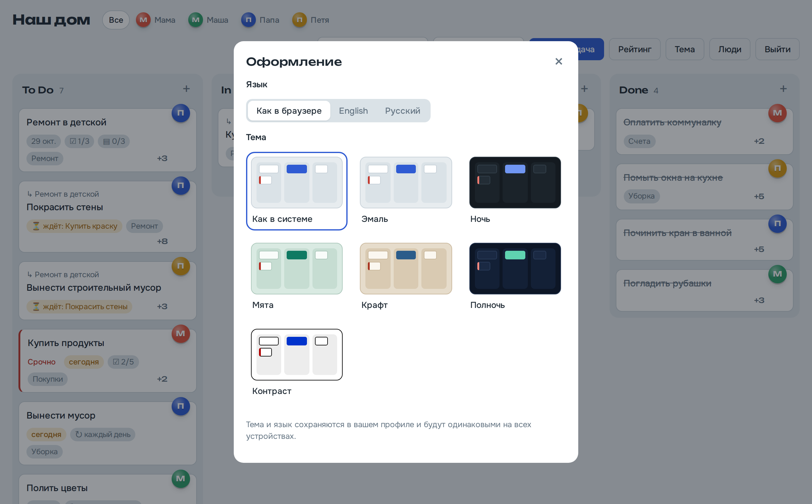Open 'Починить кран в ванной' done card

click(x=704, y=240)
